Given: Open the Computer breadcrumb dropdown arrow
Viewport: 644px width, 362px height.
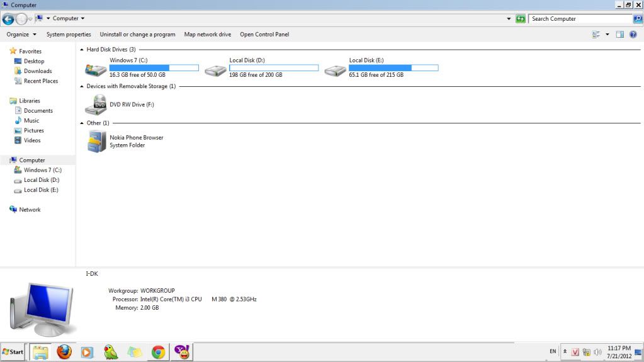Looking at the screenshot, I should pos(82,18).
